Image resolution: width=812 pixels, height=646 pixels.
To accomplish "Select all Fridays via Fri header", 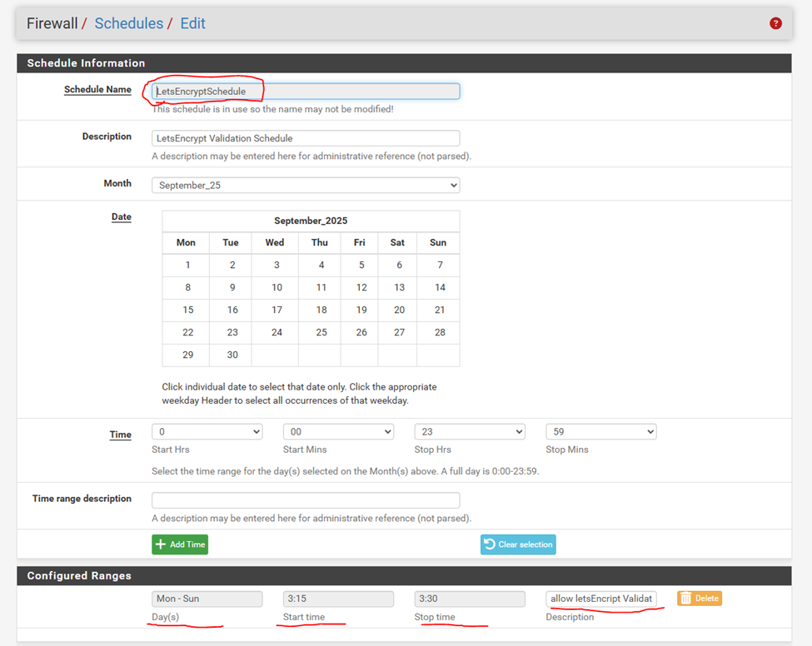I will (359, 242).
